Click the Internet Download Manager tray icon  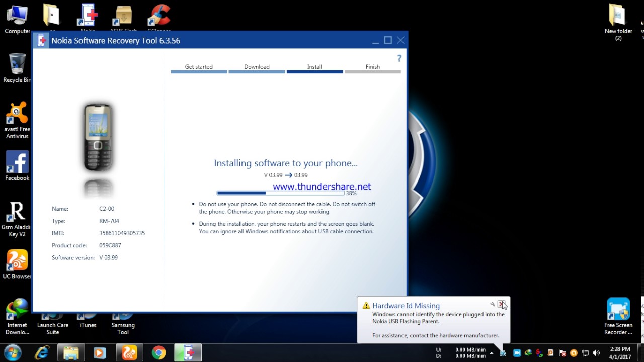click(x=528, y=353)
